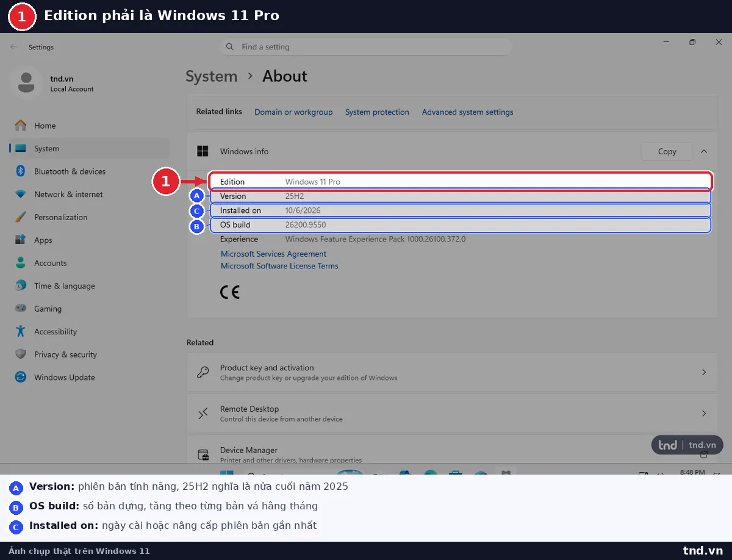Open Gaming settings

pos(89,309)
